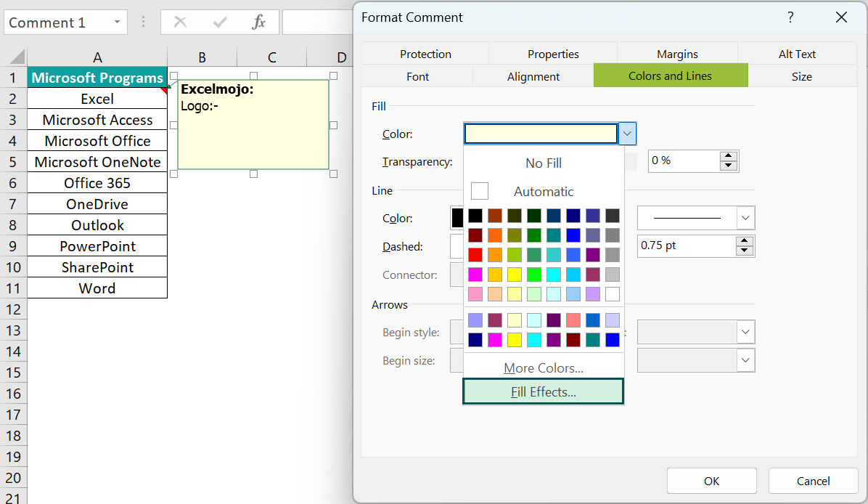Pick the bright green swatch
868x504 pixels.
[x=534, y=275]
